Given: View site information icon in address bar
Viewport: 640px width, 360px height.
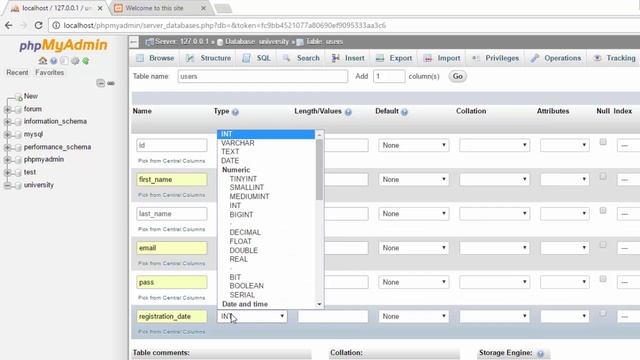Looking at the screenshot, I should 56,25.
